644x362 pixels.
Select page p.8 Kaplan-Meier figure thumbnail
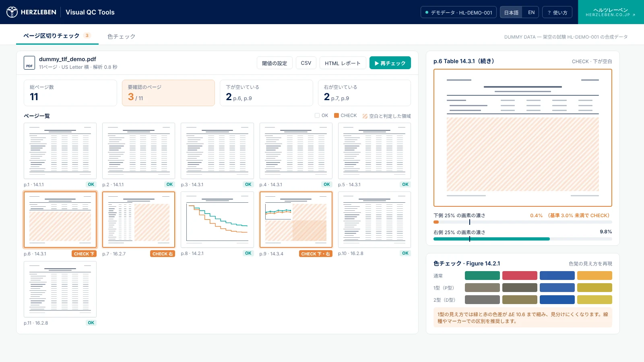tap(217, 220)
